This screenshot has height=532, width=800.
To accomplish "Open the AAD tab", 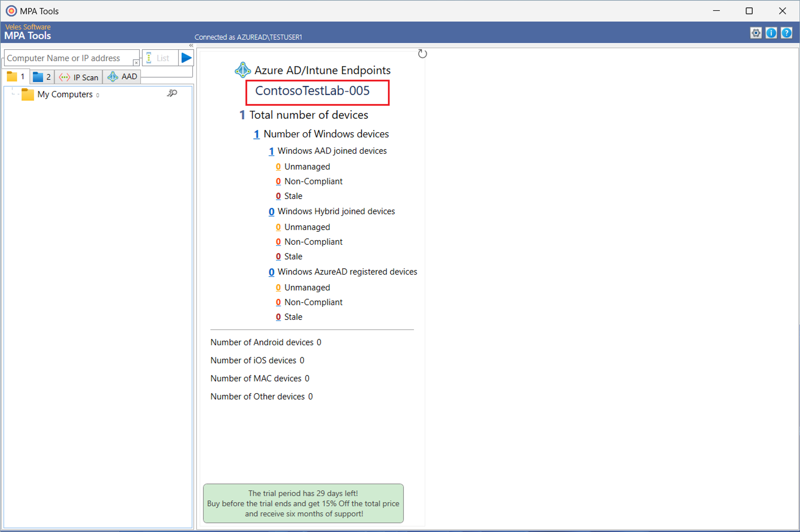I will point(122,77).
